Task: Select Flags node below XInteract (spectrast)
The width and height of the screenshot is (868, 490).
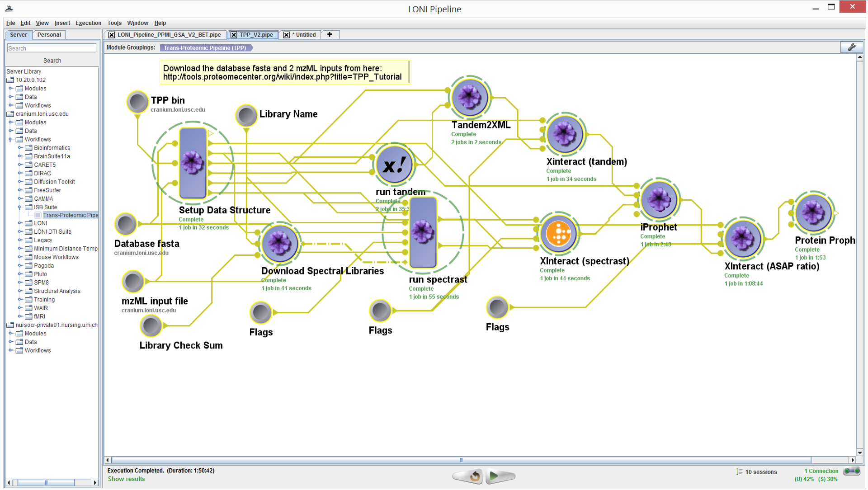Action: [x=497, y=307]
